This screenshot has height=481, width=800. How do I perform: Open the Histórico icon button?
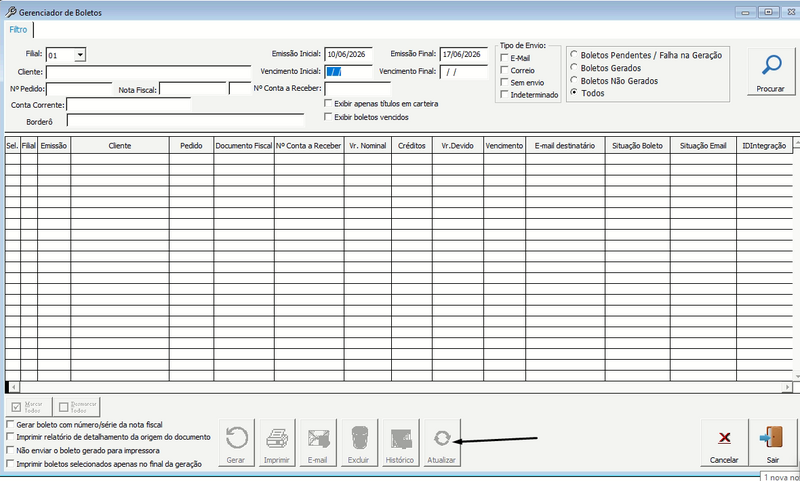click(x=400, y=443)
